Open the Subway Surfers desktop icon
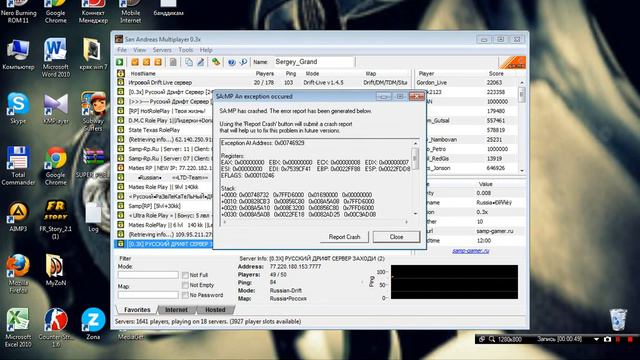Image resolution: width=640 pixels, height=360 pixels. 93,111
